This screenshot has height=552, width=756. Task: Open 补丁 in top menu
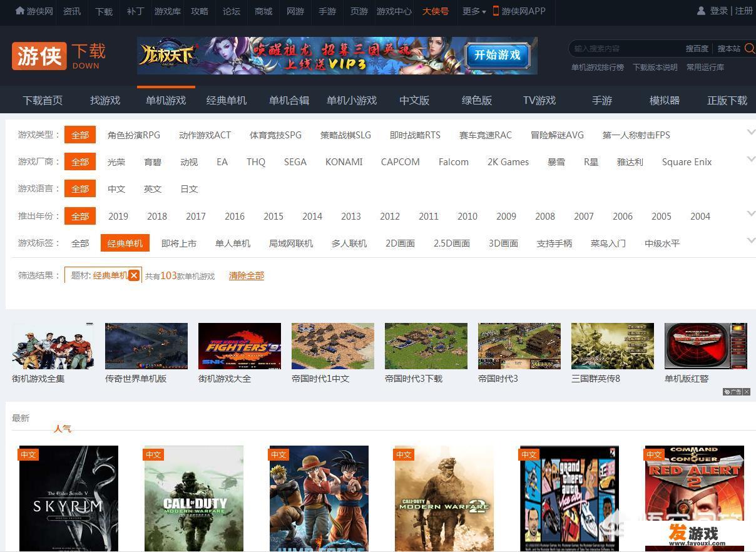point(135,11)
